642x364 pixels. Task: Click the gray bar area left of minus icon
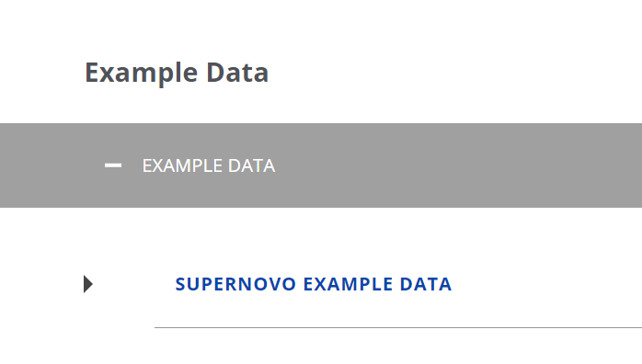(52, 165)
